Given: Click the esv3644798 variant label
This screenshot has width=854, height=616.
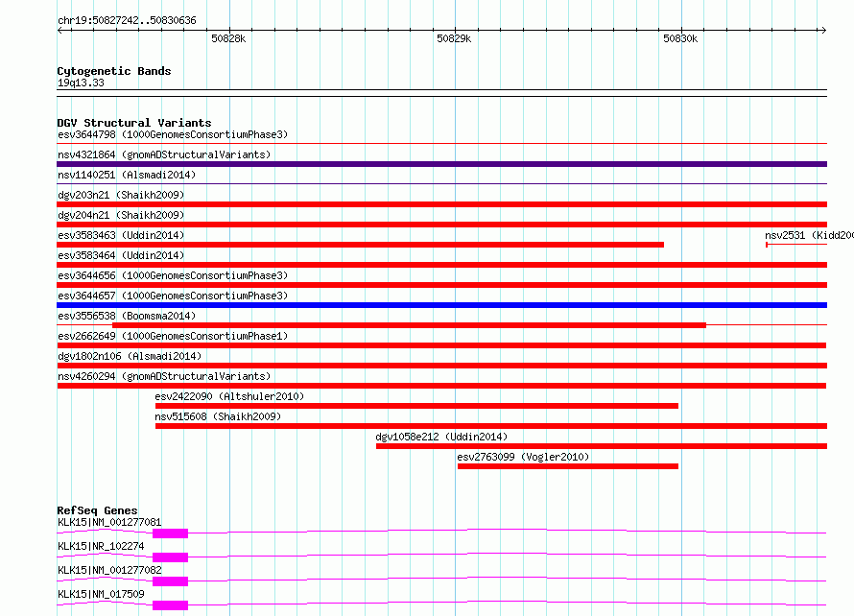Looking at the screenshot, I should [173, 134].
